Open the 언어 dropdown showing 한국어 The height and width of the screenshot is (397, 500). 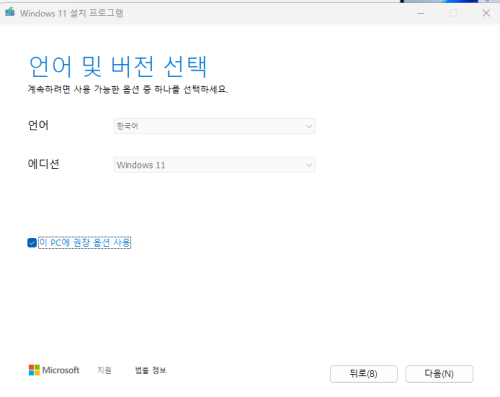click(x=215, y=126)
